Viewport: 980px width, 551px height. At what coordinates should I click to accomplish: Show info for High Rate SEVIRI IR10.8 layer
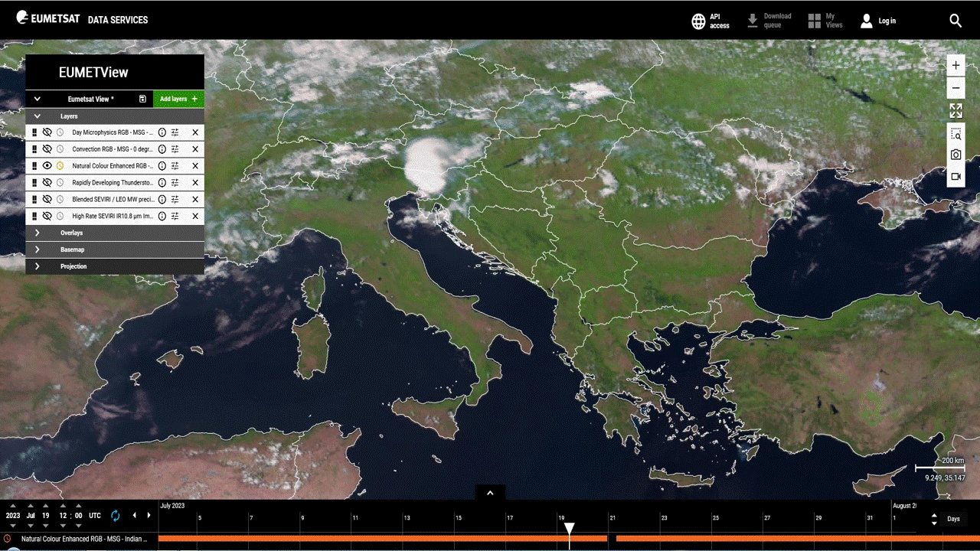pyautogui.click(x=162, y=217)
